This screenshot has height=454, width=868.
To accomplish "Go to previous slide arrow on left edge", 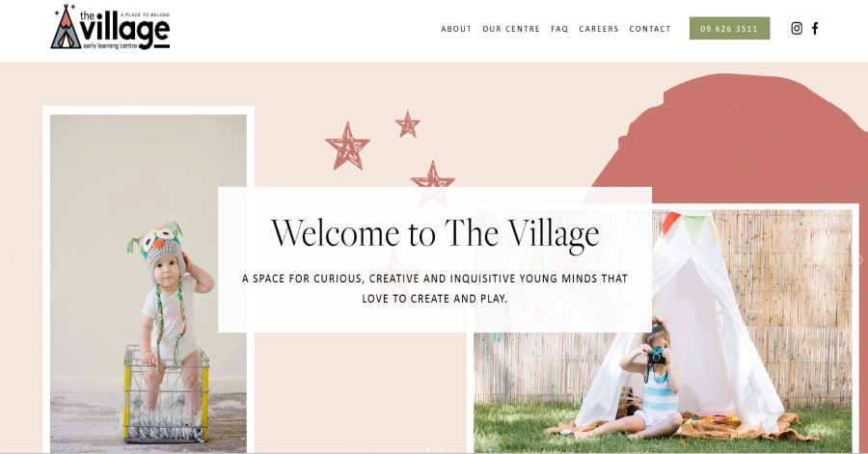I will pyautogui.click(x=9, y=260).
